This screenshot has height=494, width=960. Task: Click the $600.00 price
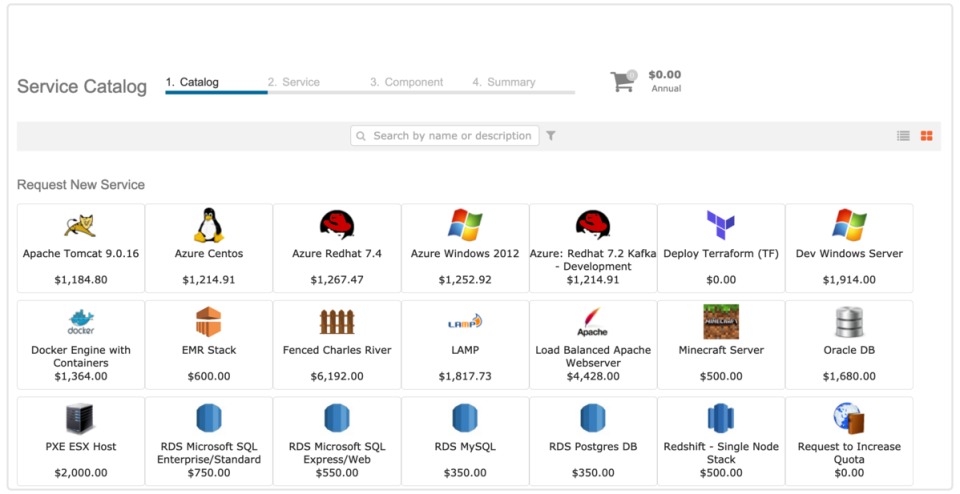coord(209,376)
